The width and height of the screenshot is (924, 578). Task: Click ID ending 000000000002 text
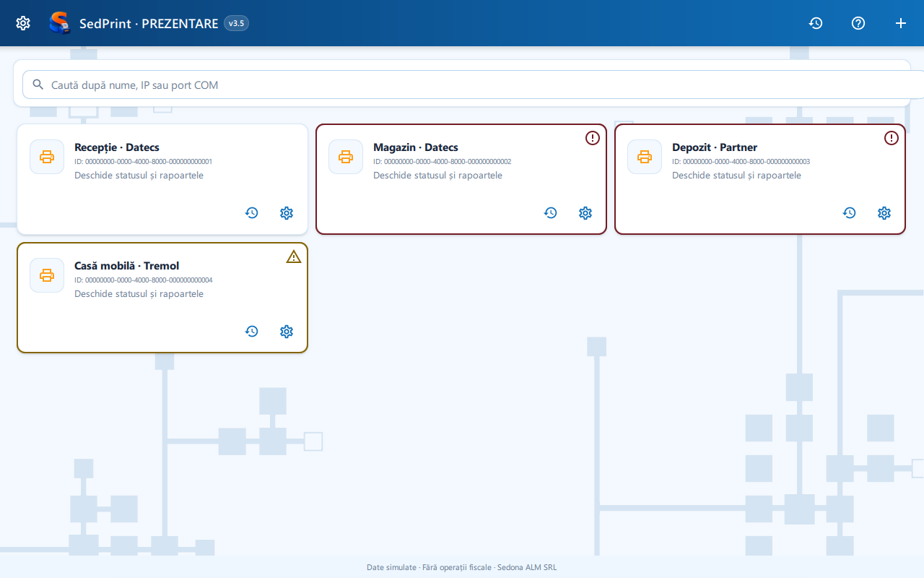[x=442, y=162]
